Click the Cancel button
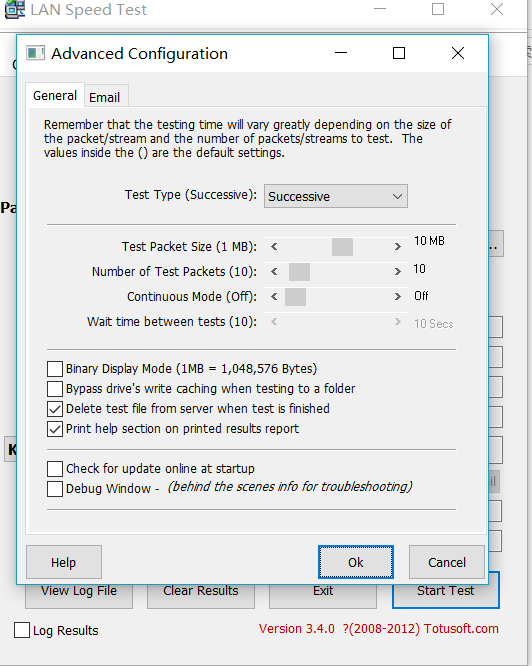Image resolution: width=532 pixels, height=666 pixels. (447, 562)
